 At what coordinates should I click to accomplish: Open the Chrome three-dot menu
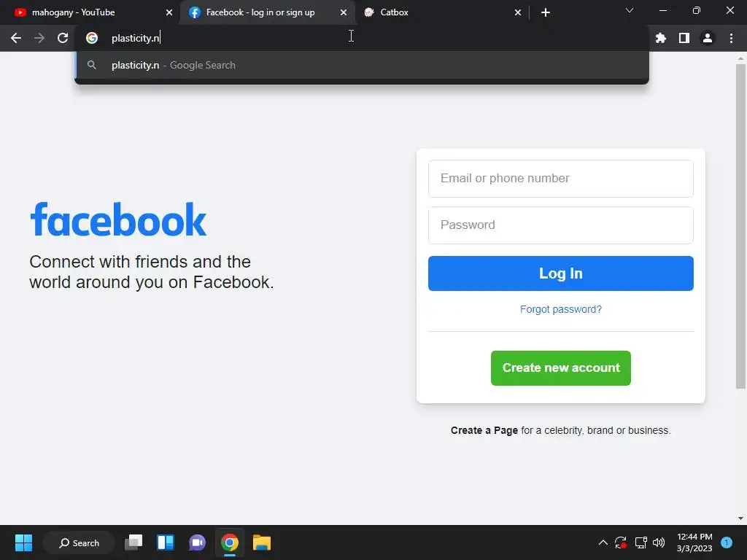click(x=731, y=38)
